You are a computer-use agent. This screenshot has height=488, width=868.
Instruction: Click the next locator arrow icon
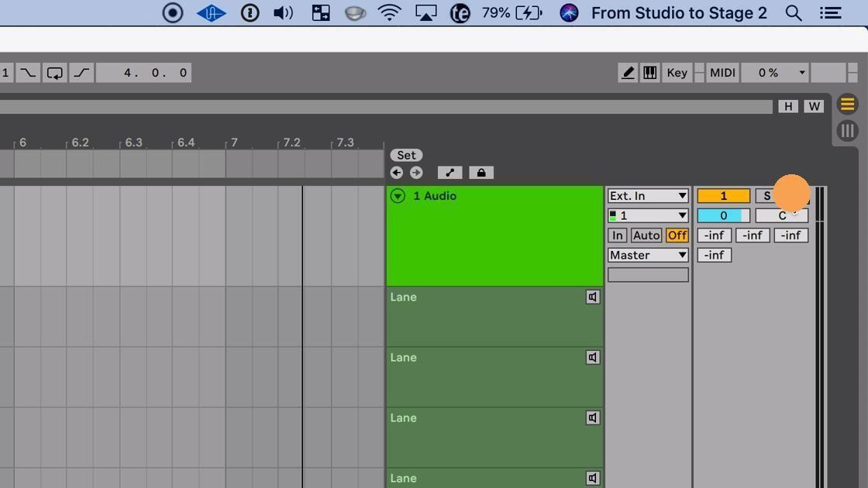point(416,172)
